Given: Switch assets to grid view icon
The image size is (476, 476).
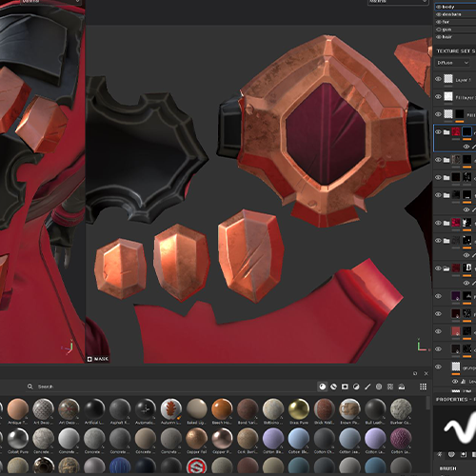Looking at the screenshot, I should [x=423, y=387].
